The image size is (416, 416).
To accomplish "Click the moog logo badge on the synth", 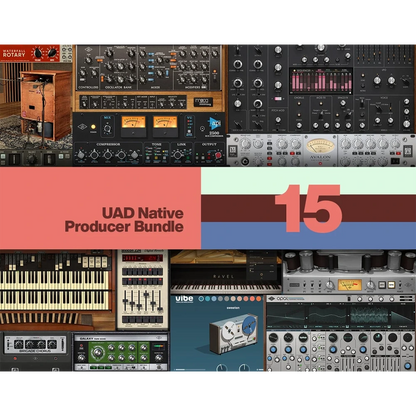I will [x=203, y=102].
